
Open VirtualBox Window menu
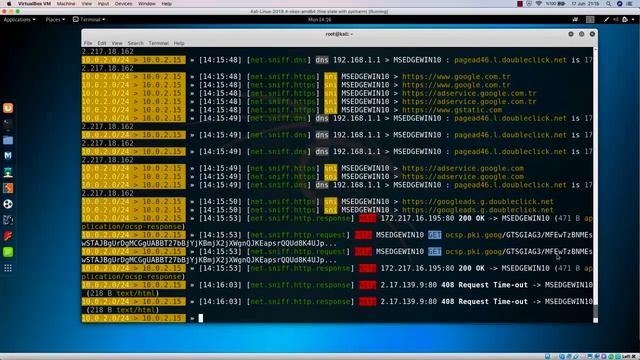[x=147, y=4]
